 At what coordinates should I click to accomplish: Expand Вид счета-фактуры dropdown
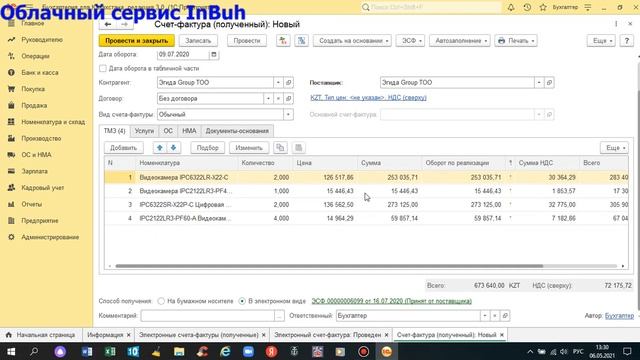(x=288, y=114)
